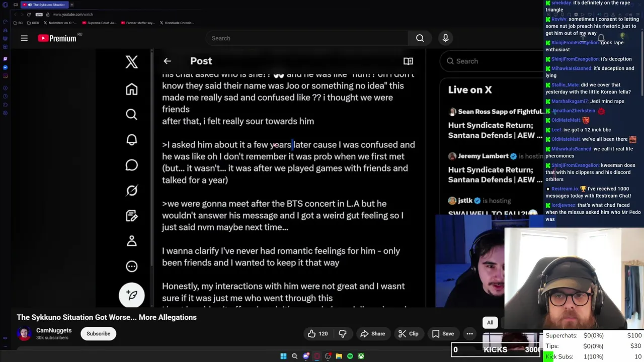Screen dimensions: 644x362
Task: Open a new browser tab with plus
Action: click(72, 5)
